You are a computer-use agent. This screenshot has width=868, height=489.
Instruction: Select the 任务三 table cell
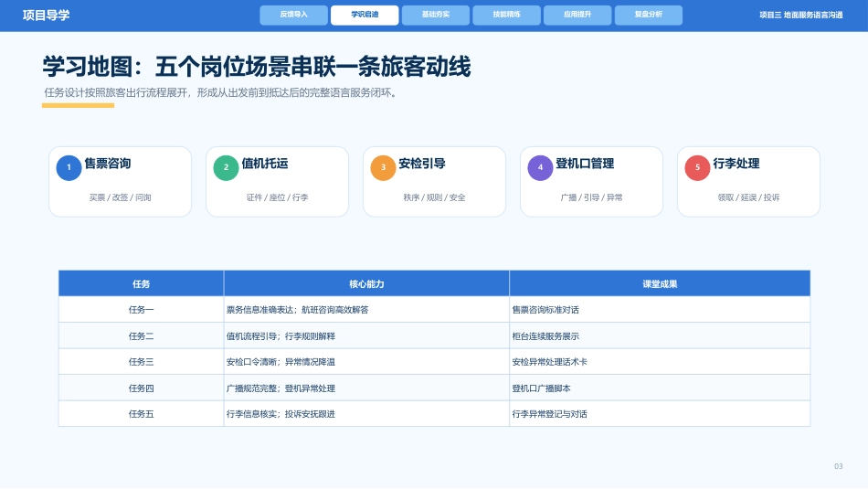[x=141, y=362]
